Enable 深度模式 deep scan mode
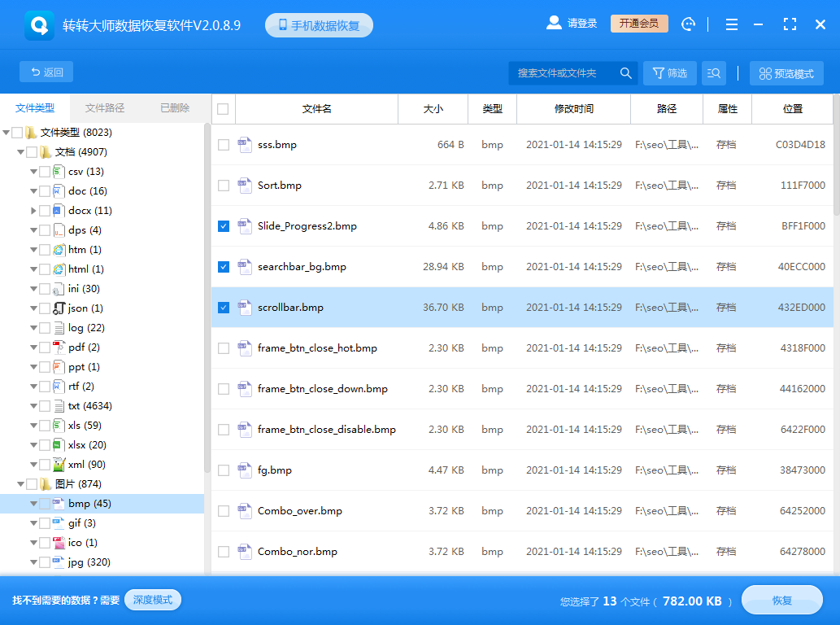Viewport: 840px width, 625px height. tap(152, 600)
